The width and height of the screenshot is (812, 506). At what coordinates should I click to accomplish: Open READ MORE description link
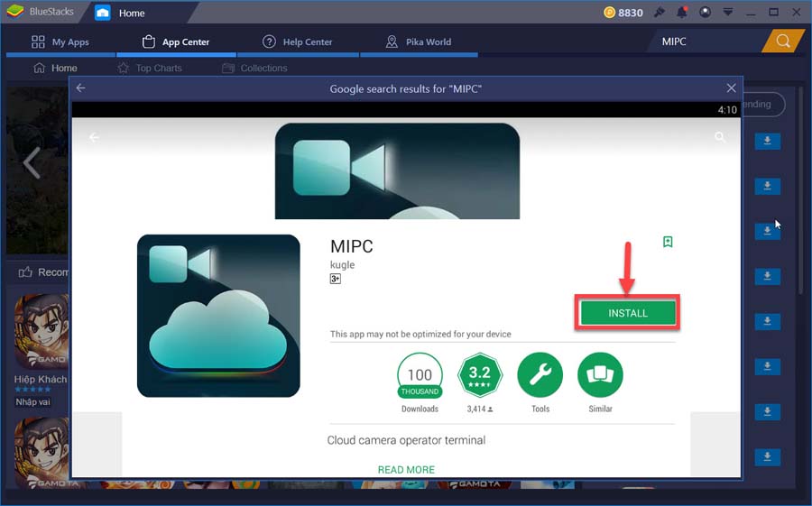pos(406,470)
